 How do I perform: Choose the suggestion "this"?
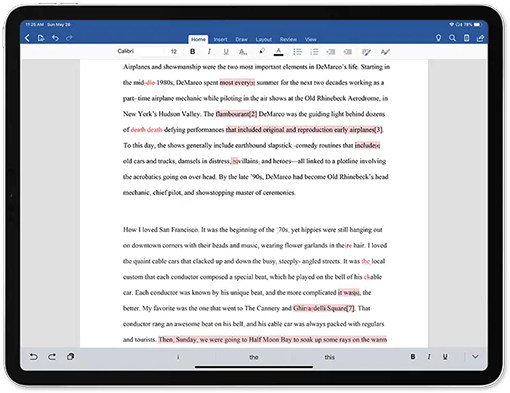(329, 357)
